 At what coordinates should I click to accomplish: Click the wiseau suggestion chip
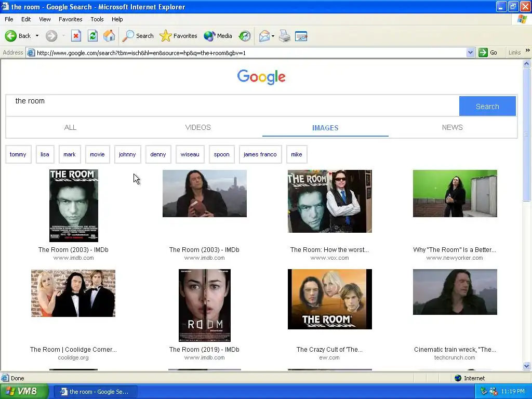(190, 154)
